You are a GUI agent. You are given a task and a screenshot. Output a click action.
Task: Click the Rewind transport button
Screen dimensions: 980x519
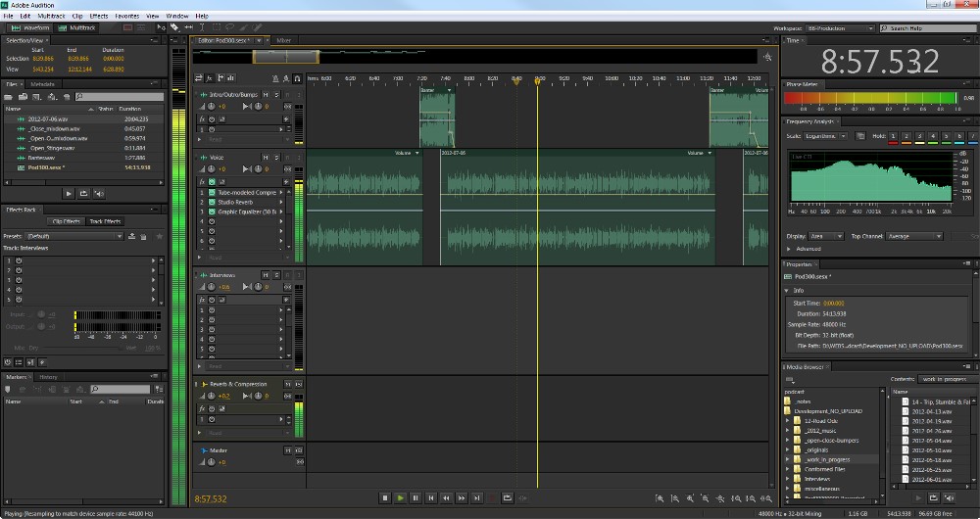446,497
